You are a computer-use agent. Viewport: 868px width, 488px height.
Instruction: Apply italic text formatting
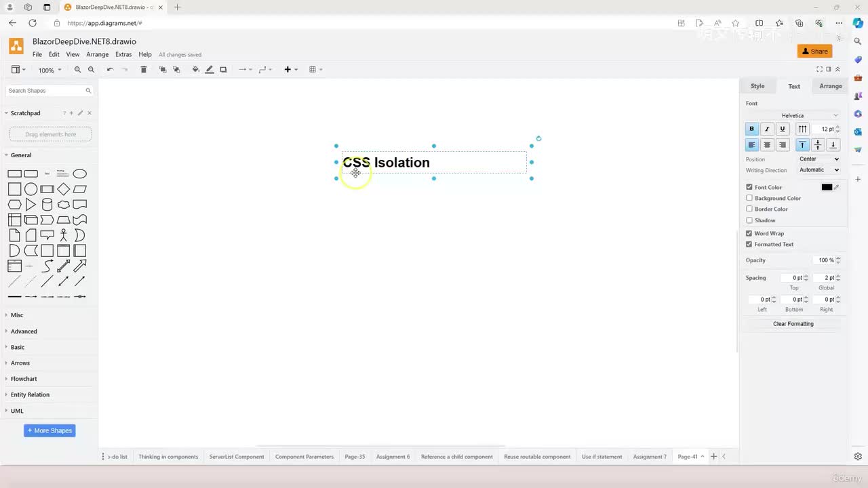coord(767,129)
